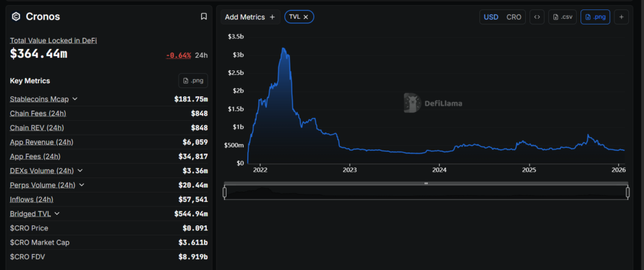This screenshot has height=270, width=644.
Task: Download chart data as .csv
Action: [x=562, y=17]
